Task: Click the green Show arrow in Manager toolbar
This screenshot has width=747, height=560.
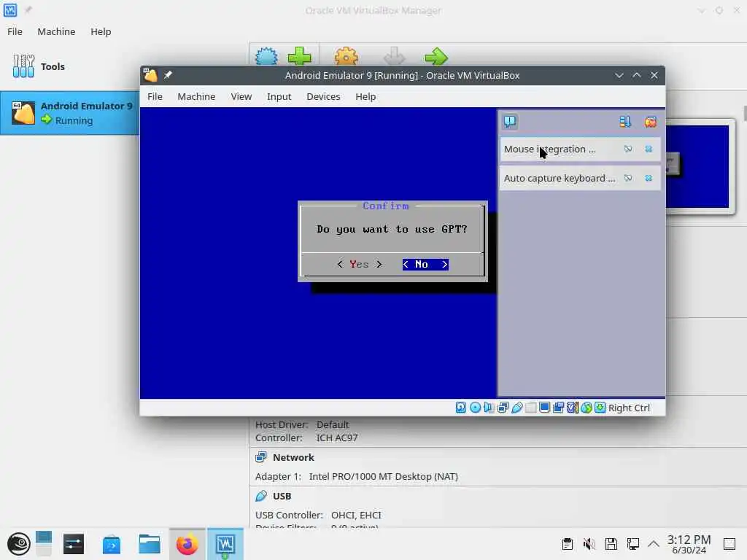Action: coord(436,56)
